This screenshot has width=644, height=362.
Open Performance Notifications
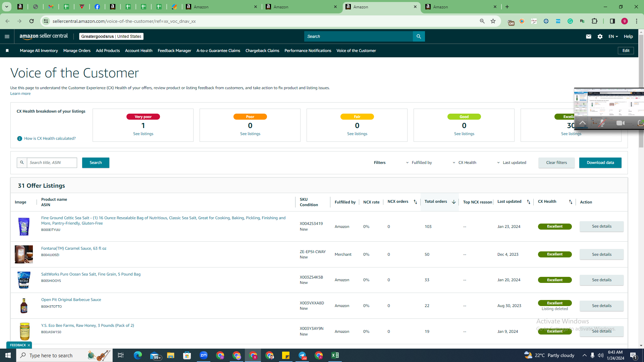[x=308, y=51]
